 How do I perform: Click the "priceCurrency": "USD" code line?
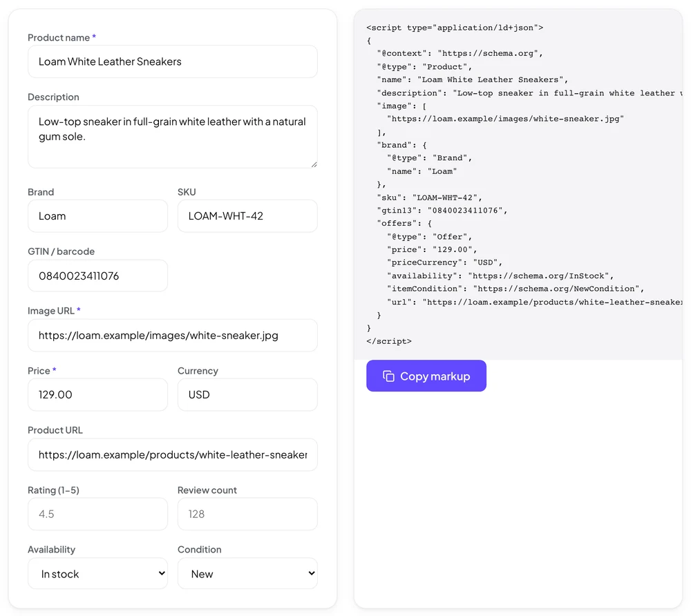click(444, 262)
